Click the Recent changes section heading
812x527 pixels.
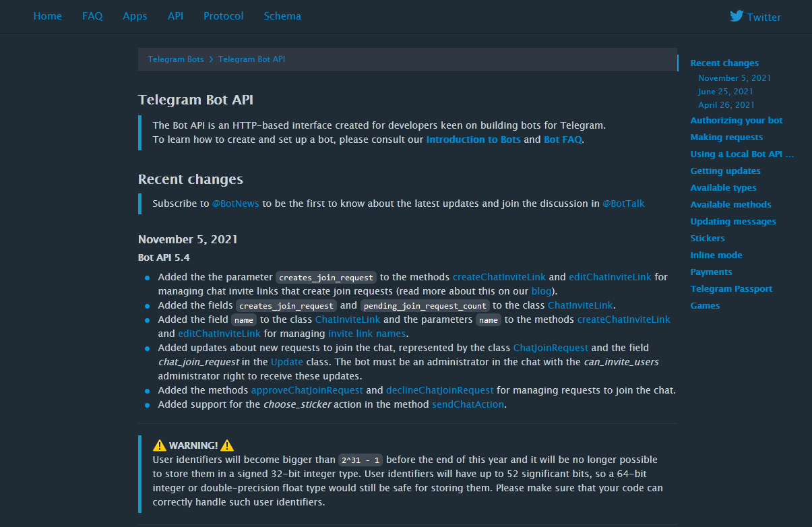tap(191, 179)
